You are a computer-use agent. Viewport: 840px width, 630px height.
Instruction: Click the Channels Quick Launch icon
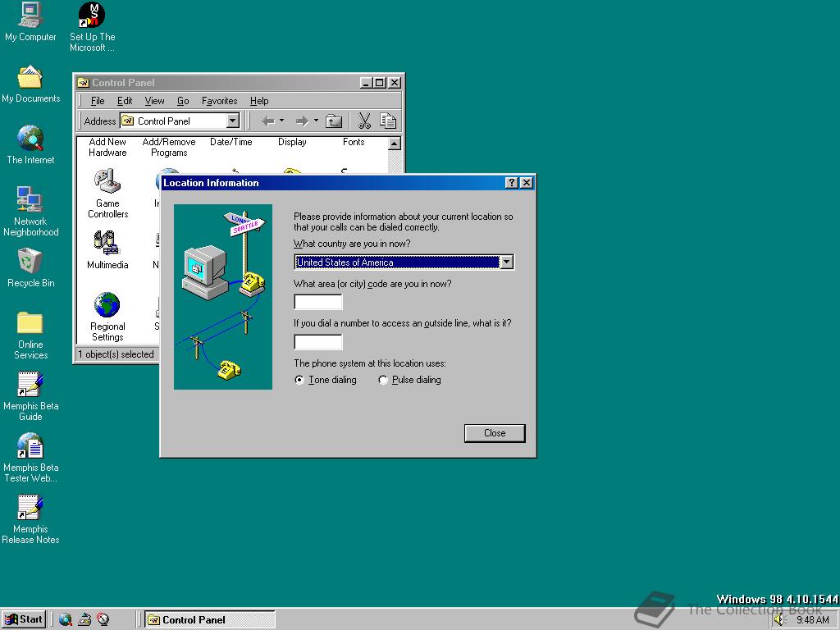pos(103,620)
